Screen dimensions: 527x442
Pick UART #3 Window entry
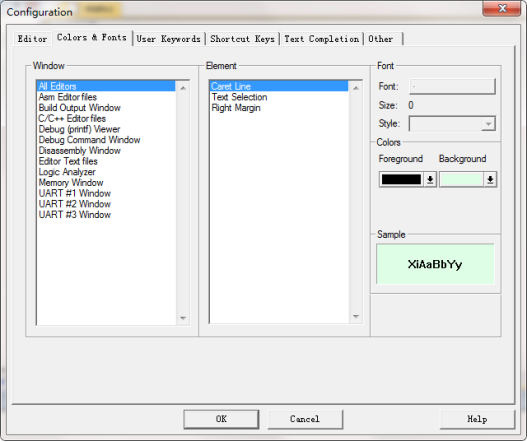click(106, 215)
